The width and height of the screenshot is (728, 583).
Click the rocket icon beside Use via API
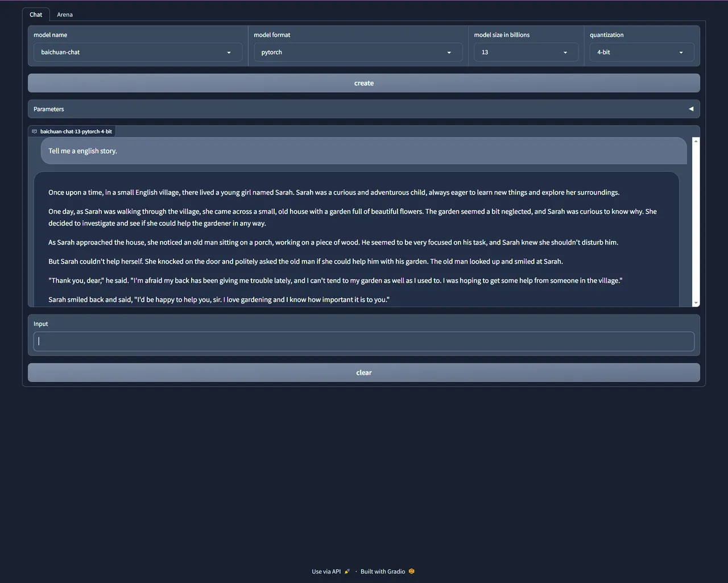347,572
